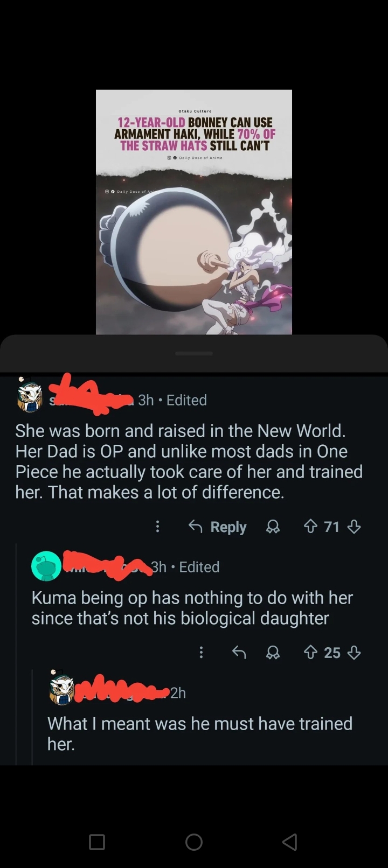Open overflow menu for top comment

point(157,526)
